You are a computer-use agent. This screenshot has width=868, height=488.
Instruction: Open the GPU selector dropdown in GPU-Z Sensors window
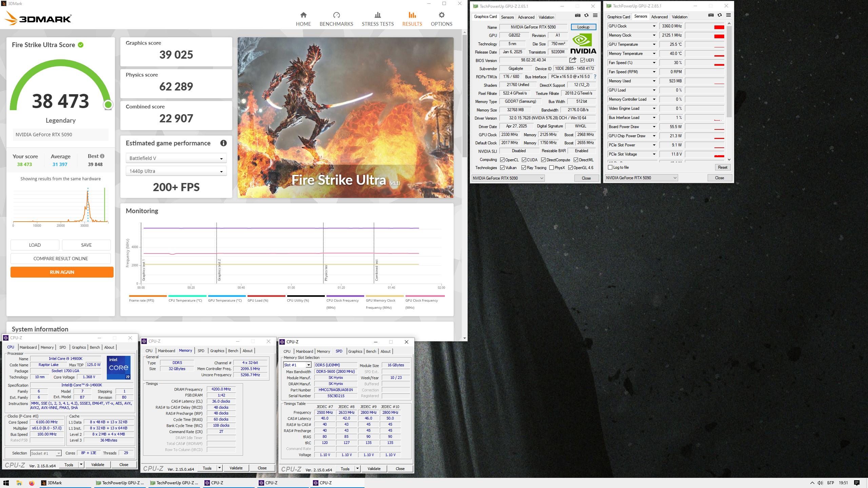[x=641, y=178]
